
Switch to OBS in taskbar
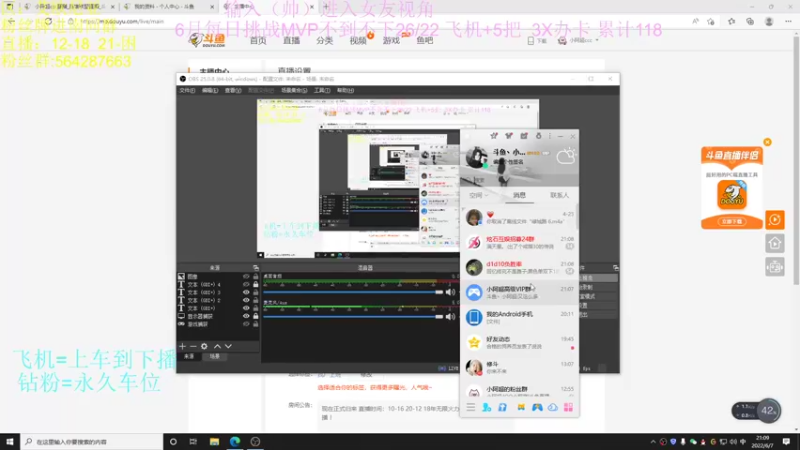[x=255, y=441]
